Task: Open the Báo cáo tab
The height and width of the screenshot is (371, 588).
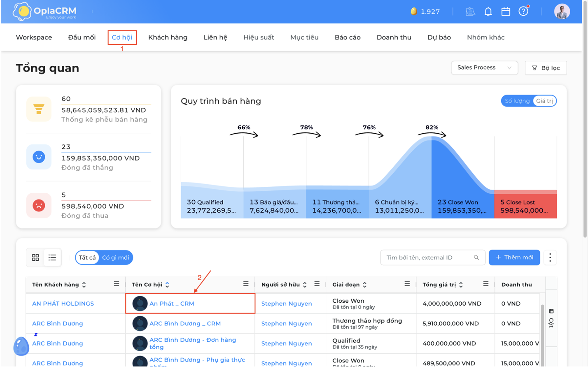Action: coord(348,37)
